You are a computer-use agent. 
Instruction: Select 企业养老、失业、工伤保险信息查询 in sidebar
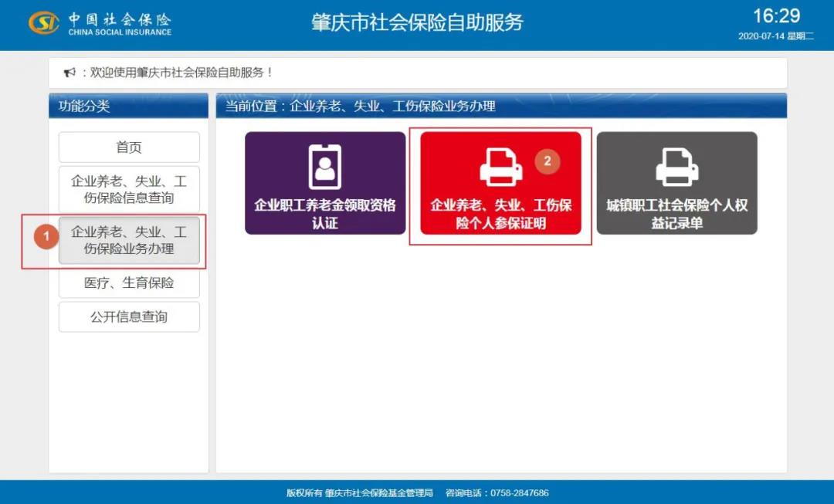128,188
